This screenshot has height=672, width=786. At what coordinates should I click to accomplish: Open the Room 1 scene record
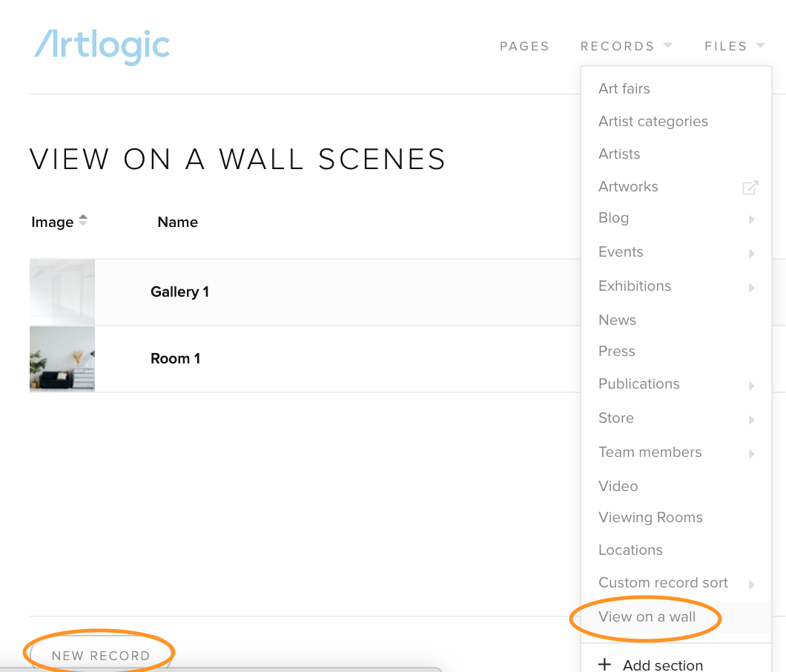point(175,358)
